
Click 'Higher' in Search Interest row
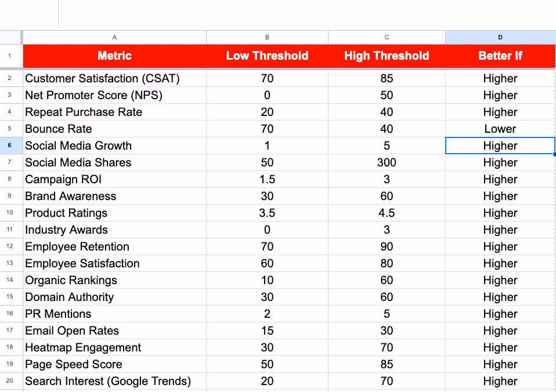pyautogui.click(x=500, y=382)
